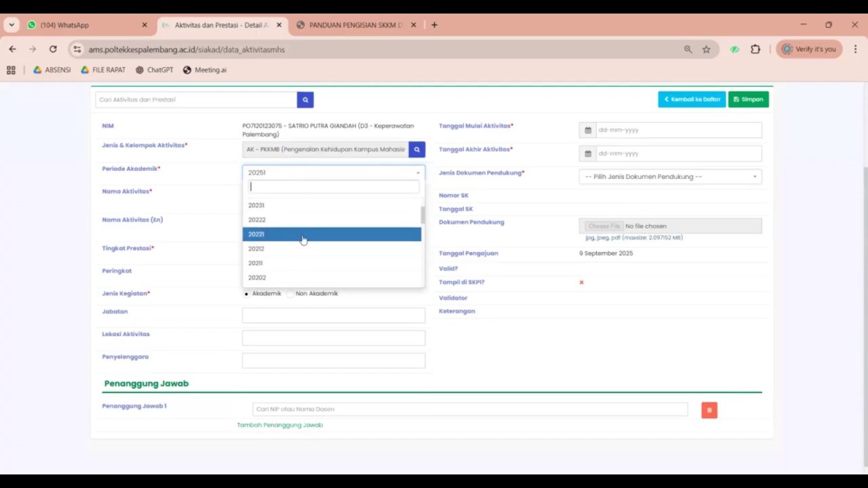The image size is (868, 488).
Task: Choose 20221 from the Periode Akademik list
Action: [332, 235]
